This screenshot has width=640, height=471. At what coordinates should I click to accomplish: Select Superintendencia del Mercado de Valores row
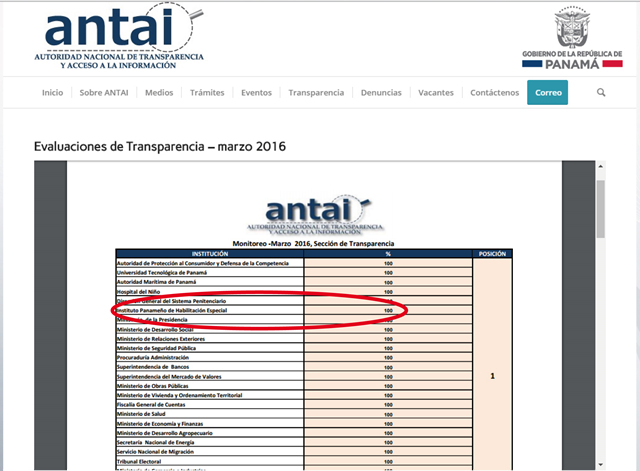[294, 377]
